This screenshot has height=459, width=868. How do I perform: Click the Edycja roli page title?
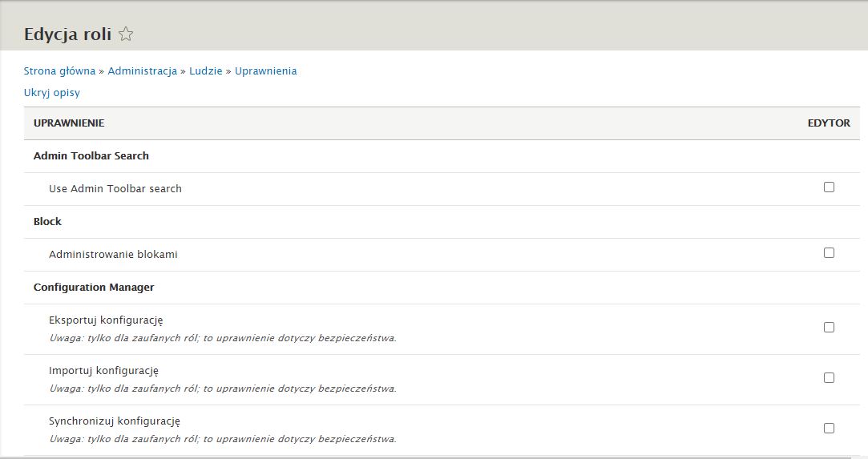click(x=67, y=34)
